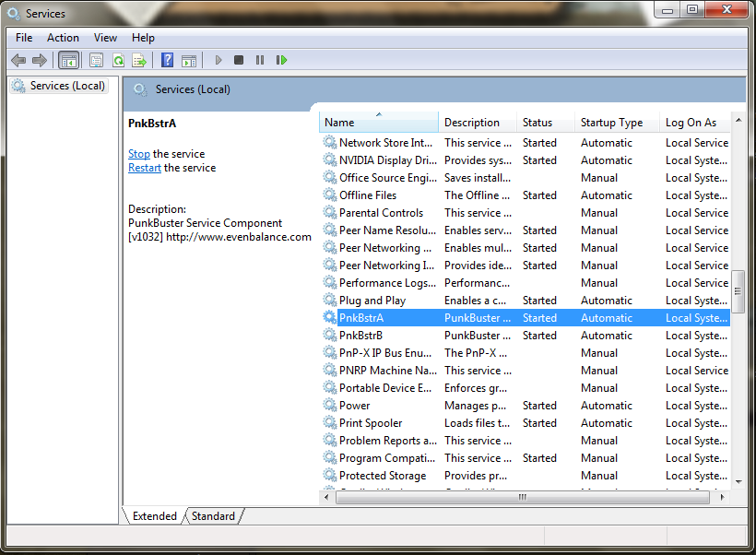
Task: Click the horizontal scrollbar thumb
Action: tap(522, 497)
